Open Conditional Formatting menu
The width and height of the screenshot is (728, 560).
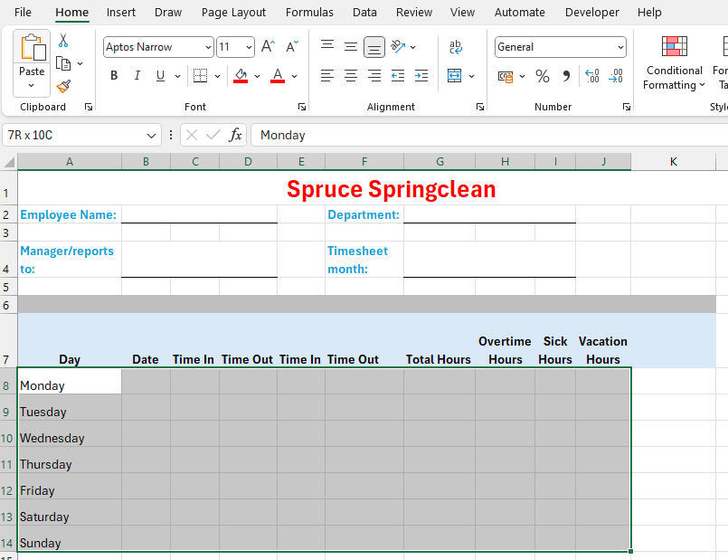[674, 63]
